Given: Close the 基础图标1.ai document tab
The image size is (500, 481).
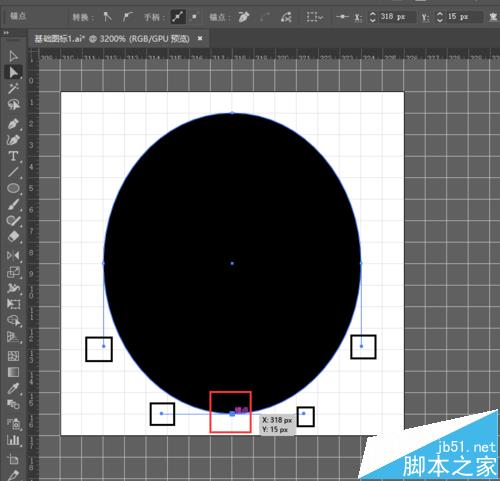Looking at the screenshot, I should 200,38.
